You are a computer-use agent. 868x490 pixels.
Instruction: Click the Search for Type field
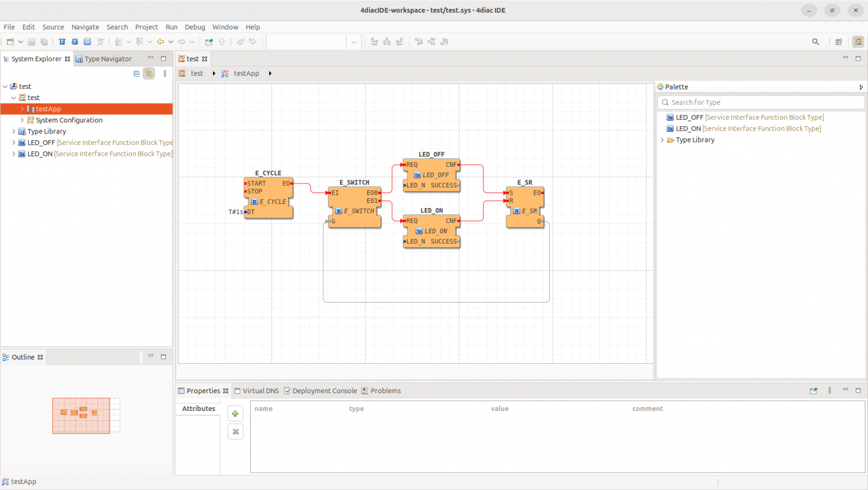tap(761, 102)
